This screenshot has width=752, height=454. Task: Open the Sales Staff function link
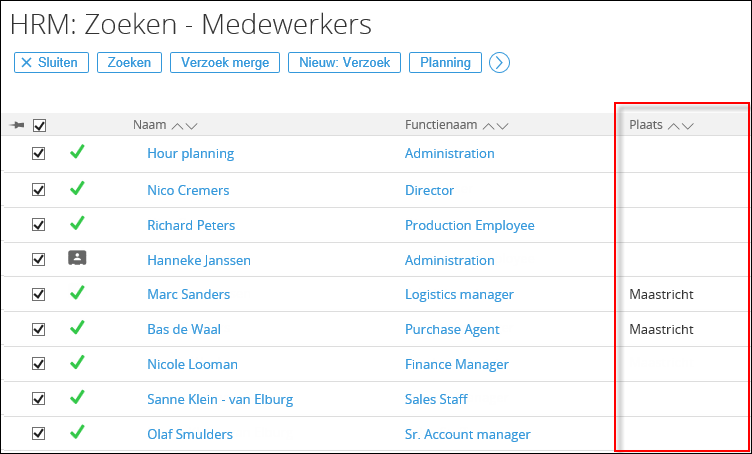[x=436, y=399]
